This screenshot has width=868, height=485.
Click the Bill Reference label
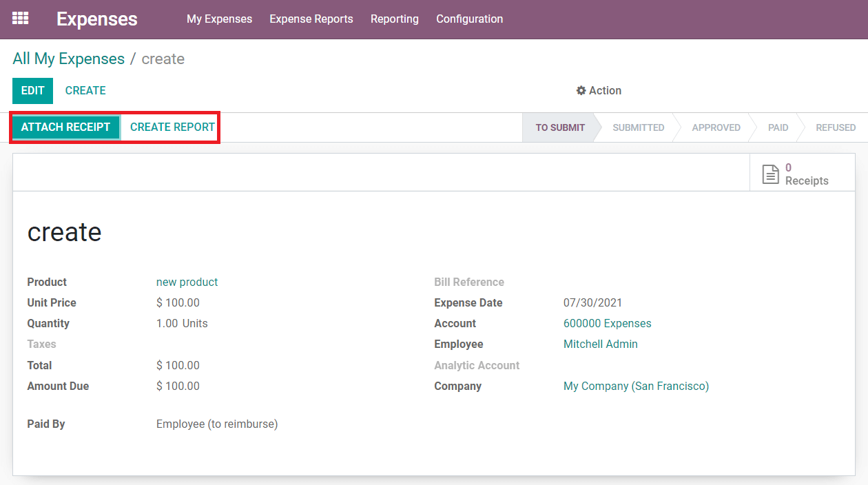(468, 282)
